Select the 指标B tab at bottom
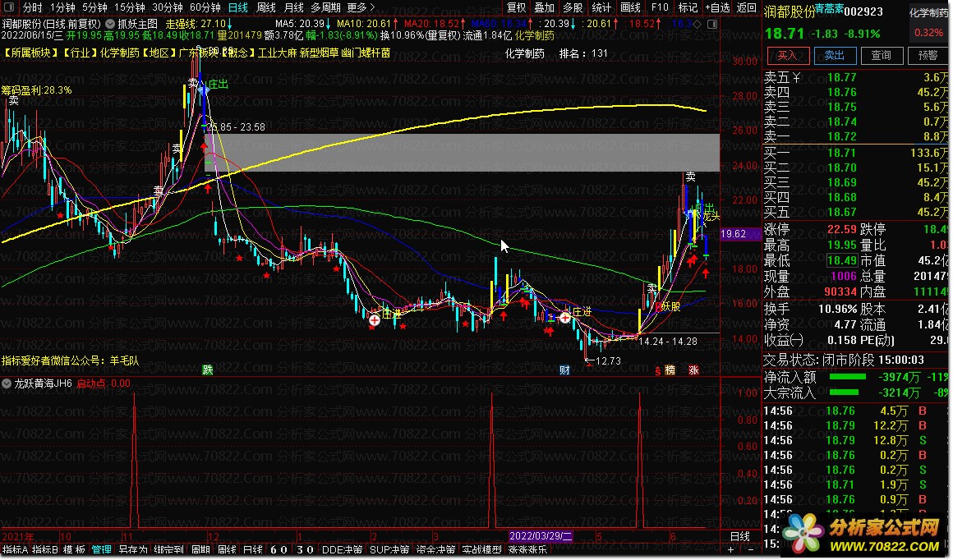Screen dimensions: 953x560 tap(45, 550)
